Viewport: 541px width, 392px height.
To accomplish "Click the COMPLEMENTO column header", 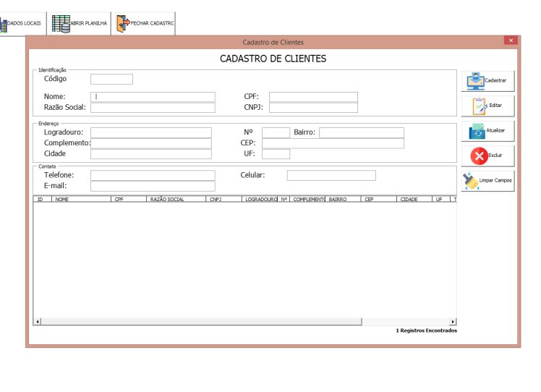I will pyautogui.click(x=307, y=199).
